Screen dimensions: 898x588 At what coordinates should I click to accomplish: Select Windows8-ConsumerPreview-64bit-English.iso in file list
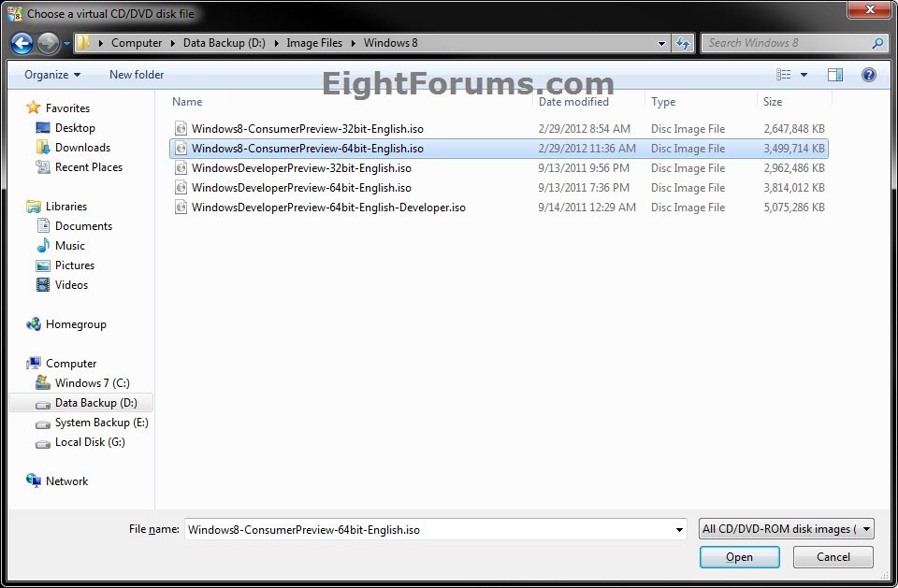(499, 149)
